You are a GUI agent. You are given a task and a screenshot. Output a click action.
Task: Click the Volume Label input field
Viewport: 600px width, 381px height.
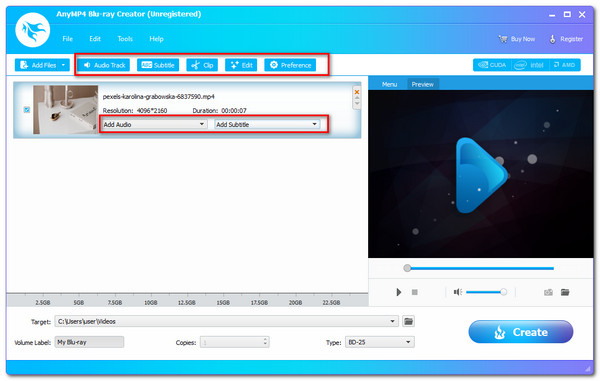click(90, 342)
